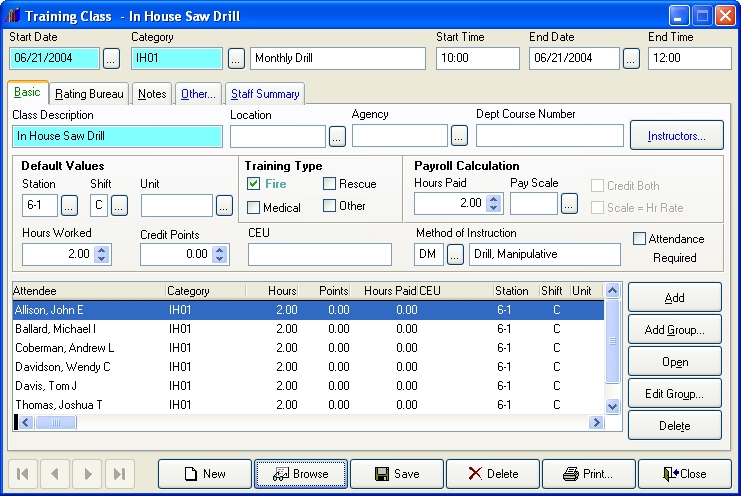
Task: Click the attendee list horizontal scrollbar thumb
Action: point(56,422)
